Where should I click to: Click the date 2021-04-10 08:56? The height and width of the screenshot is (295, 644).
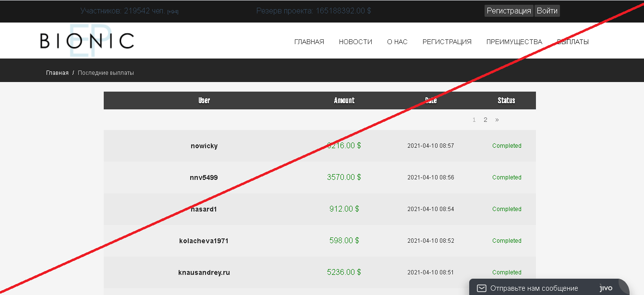(x=431, y=177)
